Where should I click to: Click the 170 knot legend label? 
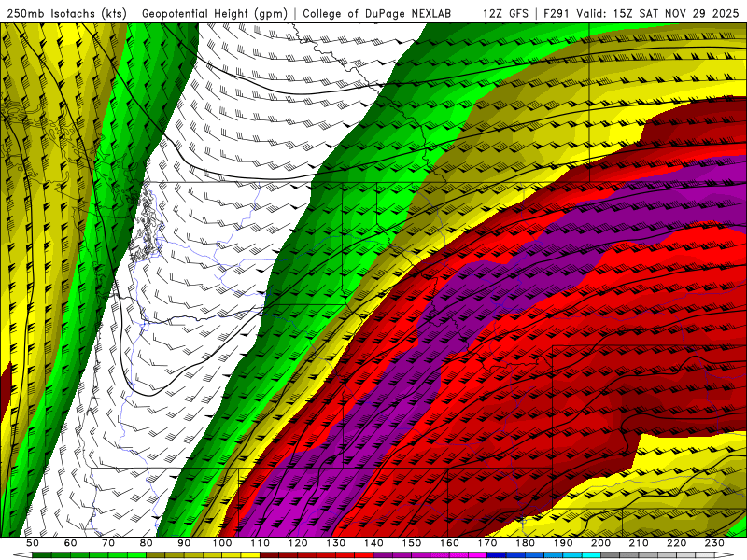pyautogui.click(x=487, y=543)
